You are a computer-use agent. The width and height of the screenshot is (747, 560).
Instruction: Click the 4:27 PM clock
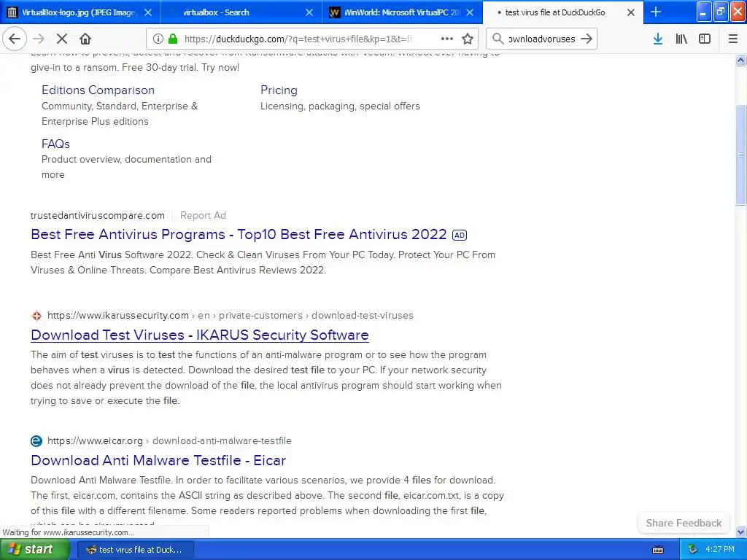coord(720,550)
